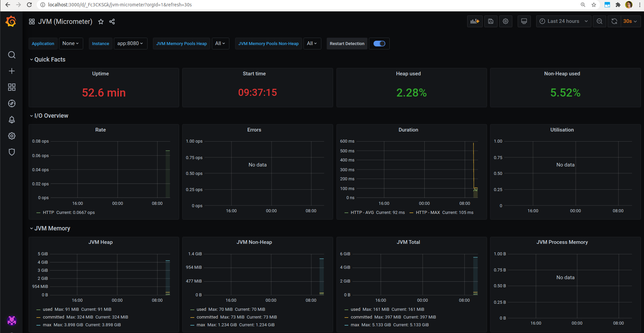
Task: Open JVM Memory Pools Non-Heap All dropdown
Action: tap(312, 43)
